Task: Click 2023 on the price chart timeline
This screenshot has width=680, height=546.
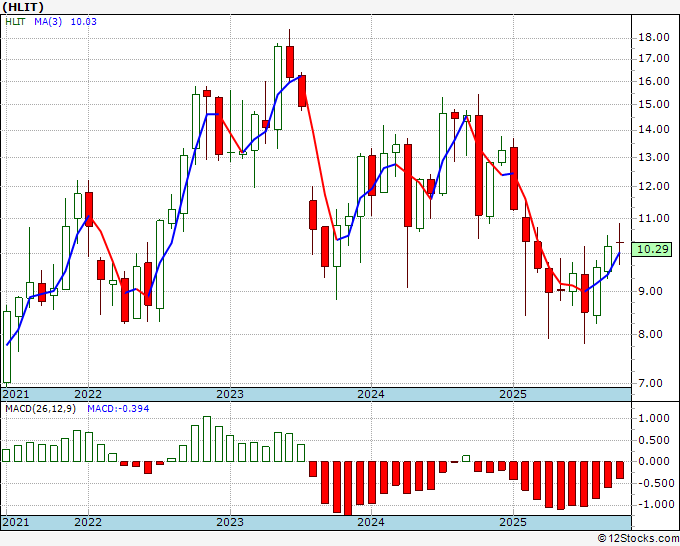Action: [x=230, y=394]
